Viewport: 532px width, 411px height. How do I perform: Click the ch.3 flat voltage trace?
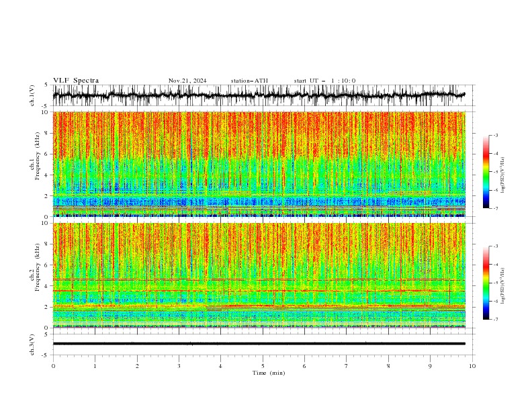(x=259, y=344)
